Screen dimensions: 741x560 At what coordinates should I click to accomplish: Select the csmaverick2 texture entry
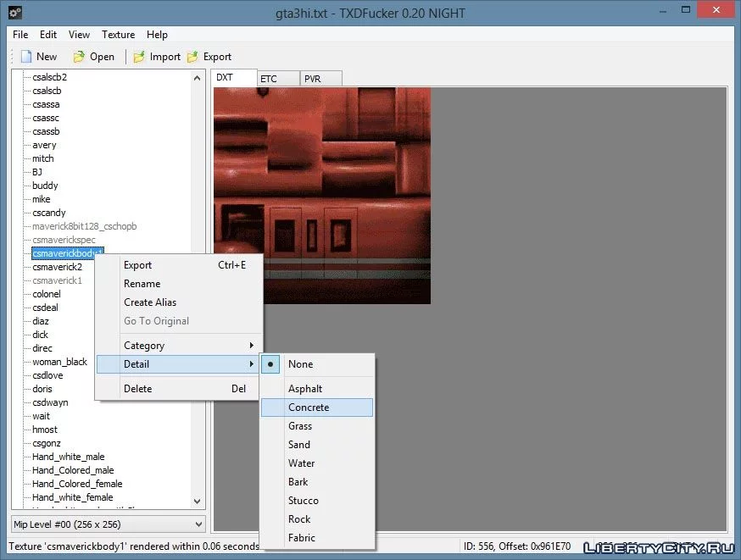point(57,267)
